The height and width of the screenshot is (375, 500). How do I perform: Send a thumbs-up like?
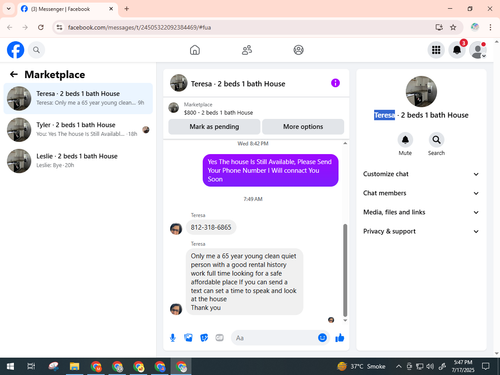(340, 338)
